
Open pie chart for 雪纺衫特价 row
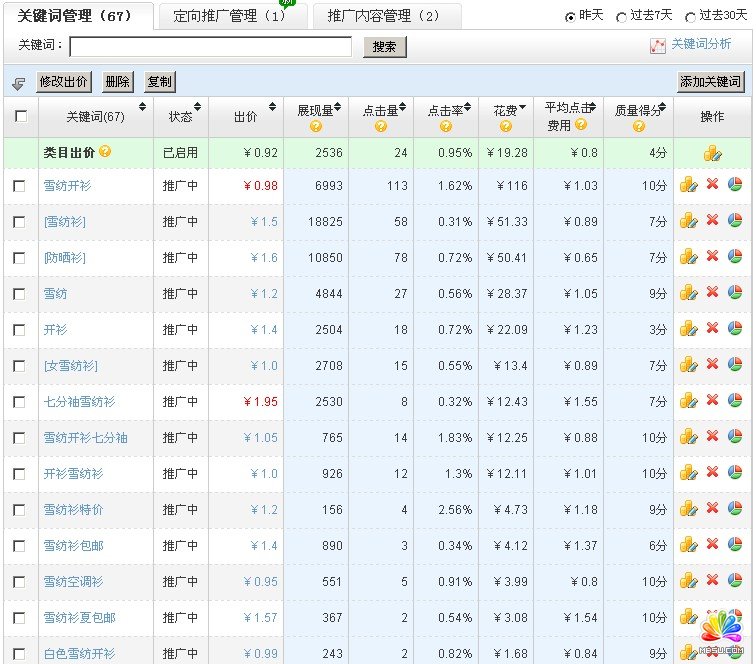(735, 508)
